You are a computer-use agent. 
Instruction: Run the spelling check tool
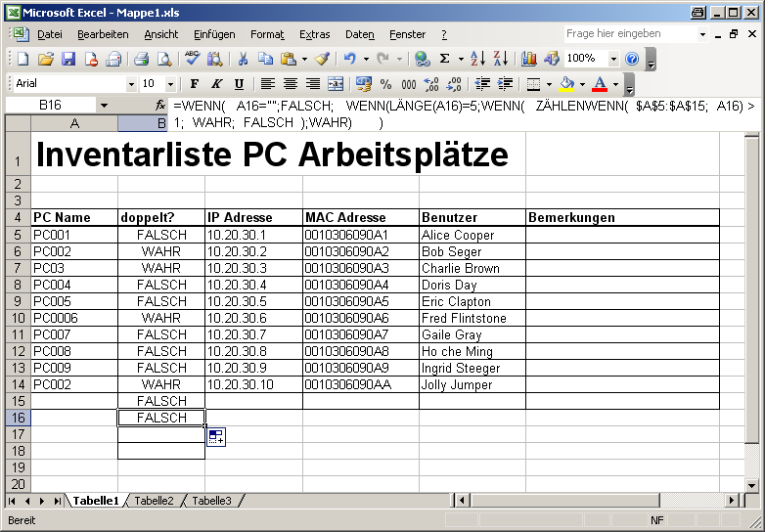click(193, 59)
